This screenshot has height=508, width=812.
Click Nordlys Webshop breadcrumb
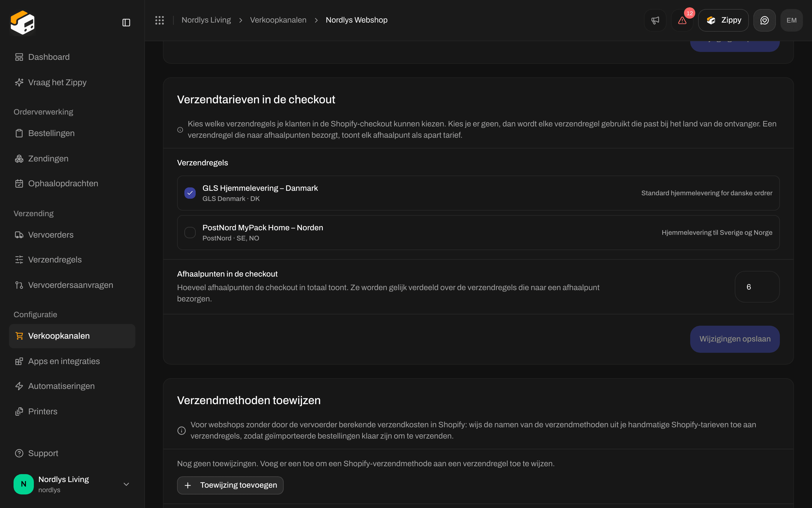click(356, 20)
